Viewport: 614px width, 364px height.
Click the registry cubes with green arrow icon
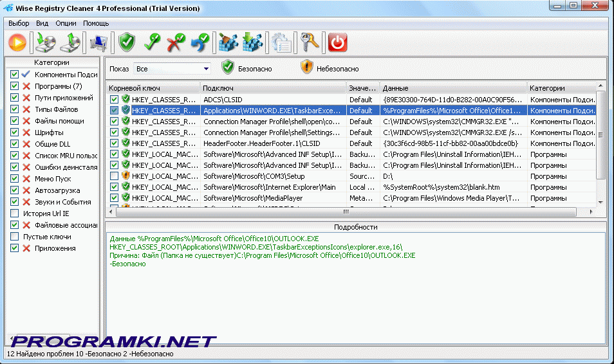tap(252, 42)
